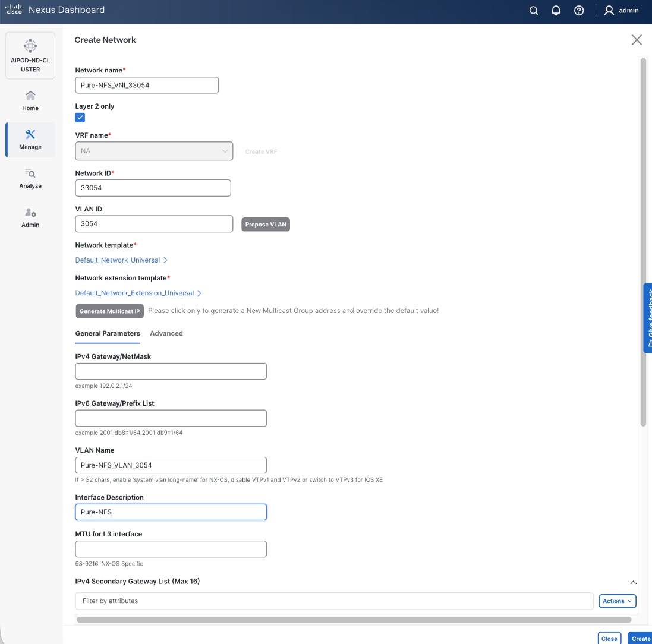The width and height of the screenshot is (652, 644).
Task: Uncheck the Layer 2 only checkbox
Action: point(80,118)
